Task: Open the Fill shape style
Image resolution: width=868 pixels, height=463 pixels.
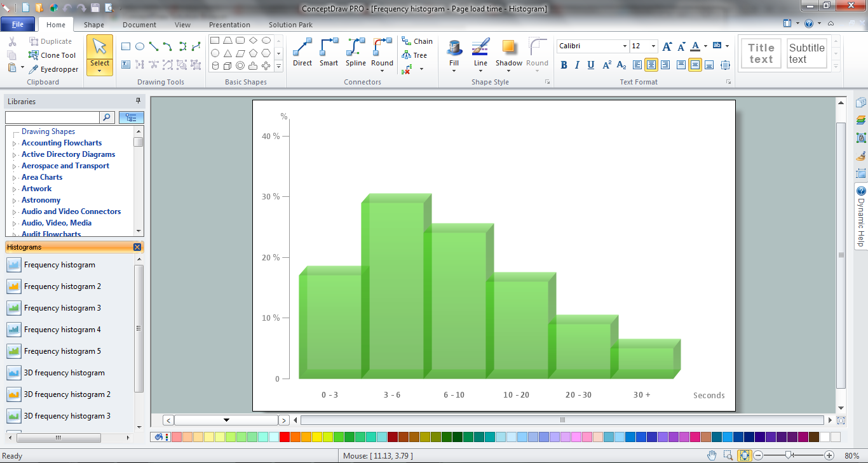Action: tap(454, 52)
